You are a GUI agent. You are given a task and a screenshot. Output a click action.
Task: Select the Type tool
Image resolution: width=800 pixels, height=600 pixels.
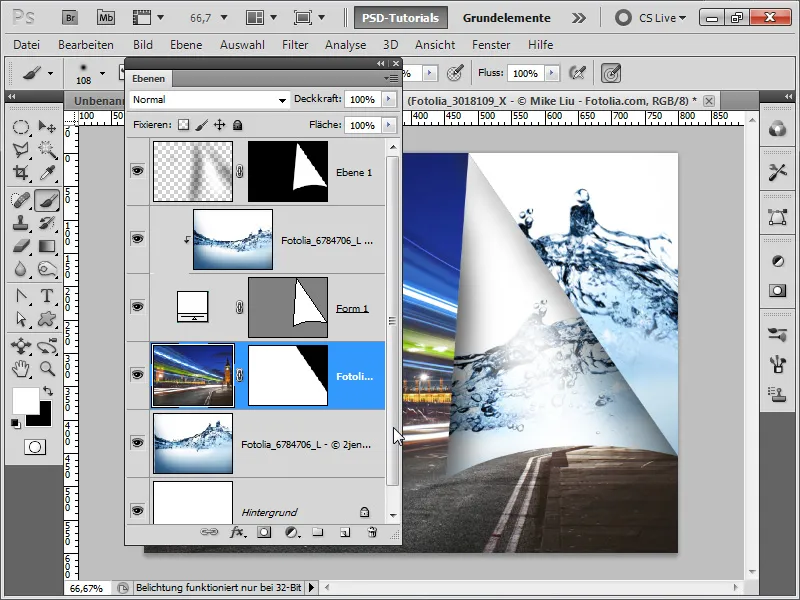pyautogui.click(x=47, y=296)
